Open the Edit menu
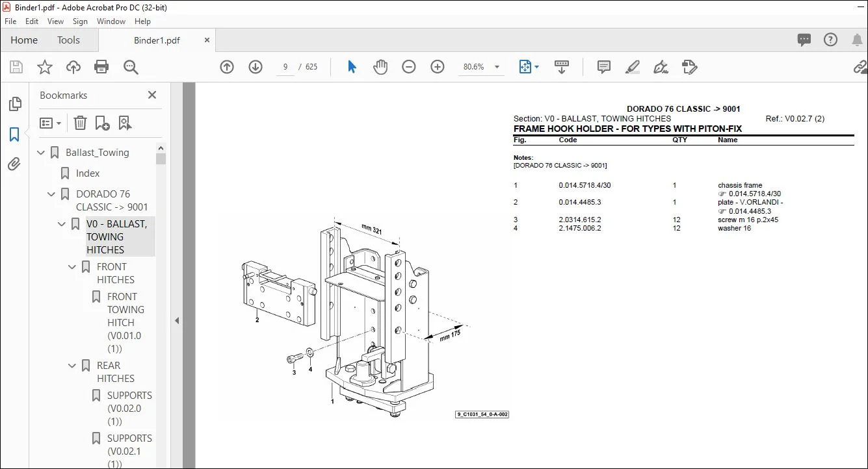The width and height of the screenshot is (868, 469). pyautogui.click(x=32, y=21)
